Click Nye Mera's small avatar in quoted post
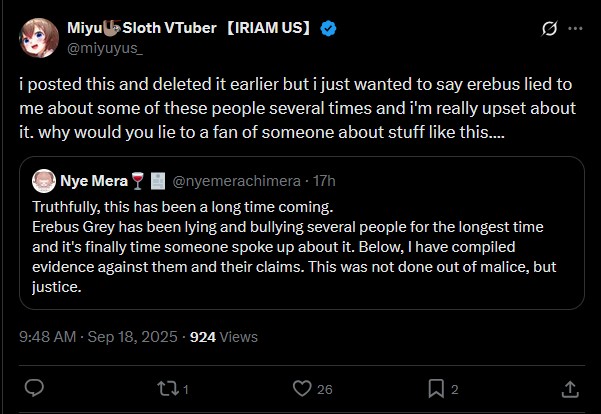The image size is (601, 414). [x=44, y=181]
